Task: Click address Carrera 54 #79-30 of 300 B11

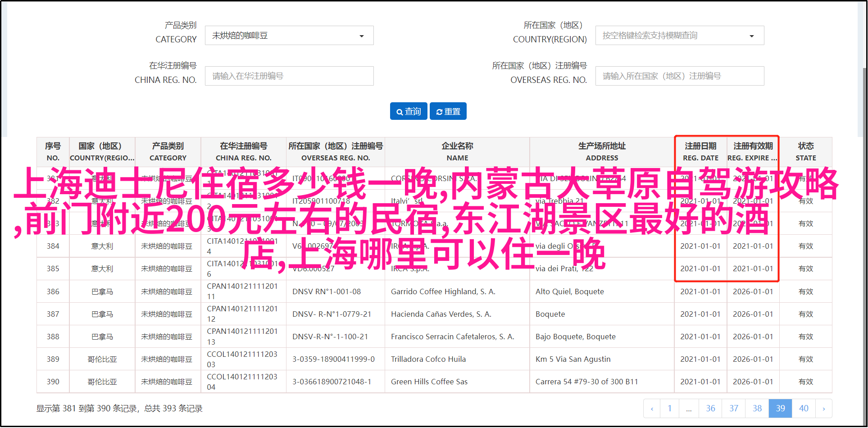Action: tap(587, 382)
